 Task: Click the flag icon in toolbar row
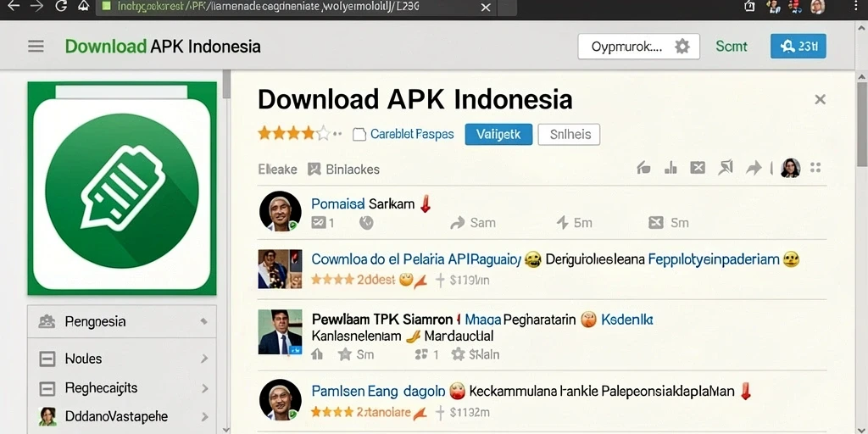[726, 168]
